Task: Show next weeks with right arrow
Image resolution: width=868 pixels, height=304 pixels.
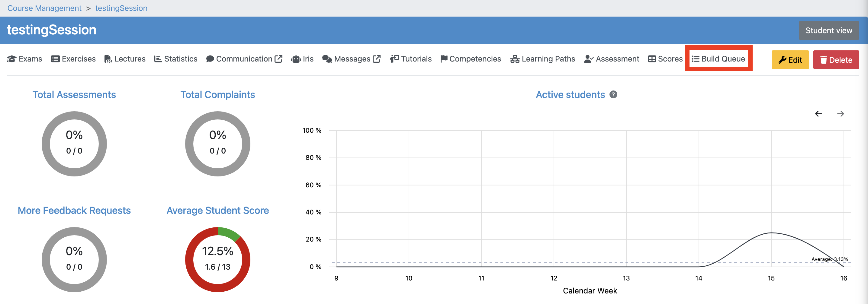Action: [x=841, y=114]
